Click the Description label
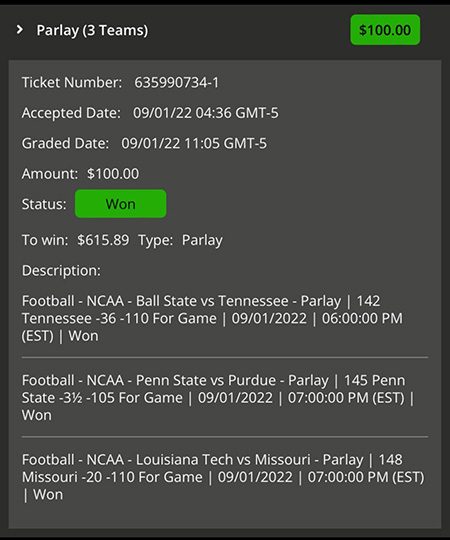450x540 pixels. [61, 271]
